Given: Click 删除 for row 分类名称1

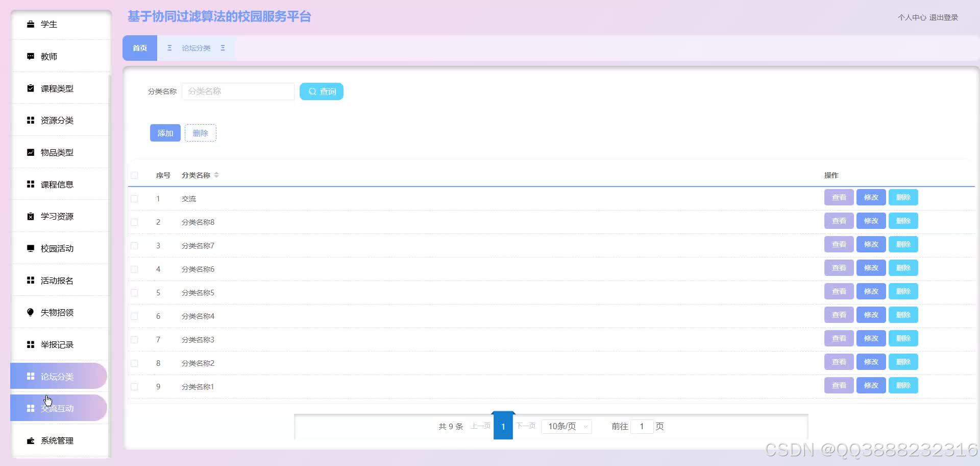Looking at the screenshot, I should coord(903,385).
